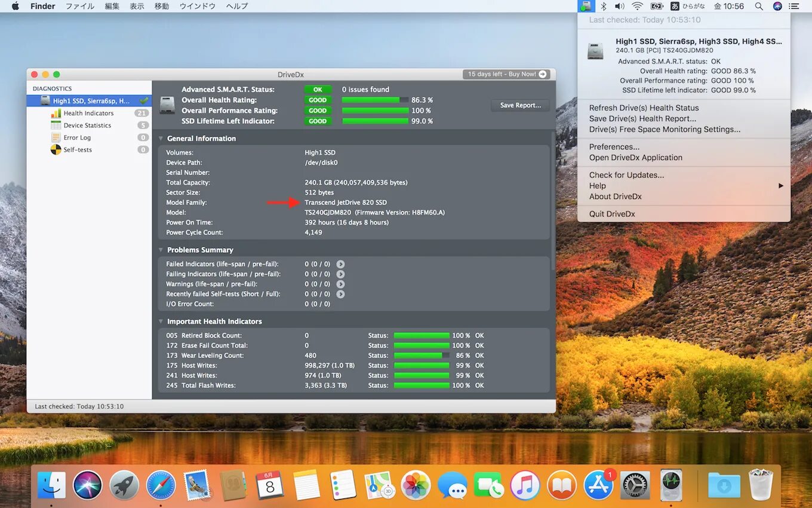The image size is (812, 508).
Task: Click the DriveDx icon in the Dock
Action: coord(671,485)
